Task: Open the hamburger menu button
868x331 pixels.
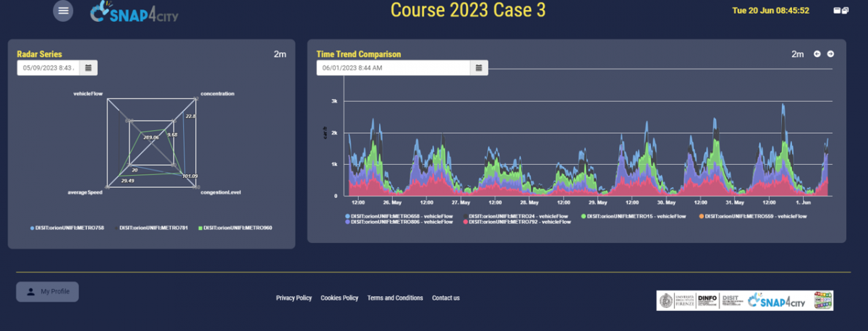Action: tap(64, 11)
